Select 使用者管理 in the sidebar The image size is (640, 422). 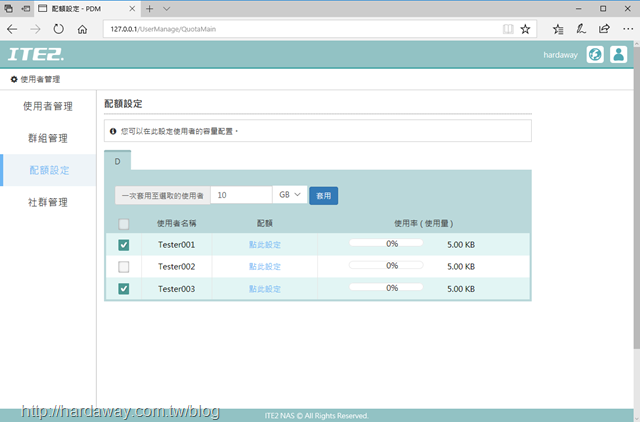click(48, 106)
